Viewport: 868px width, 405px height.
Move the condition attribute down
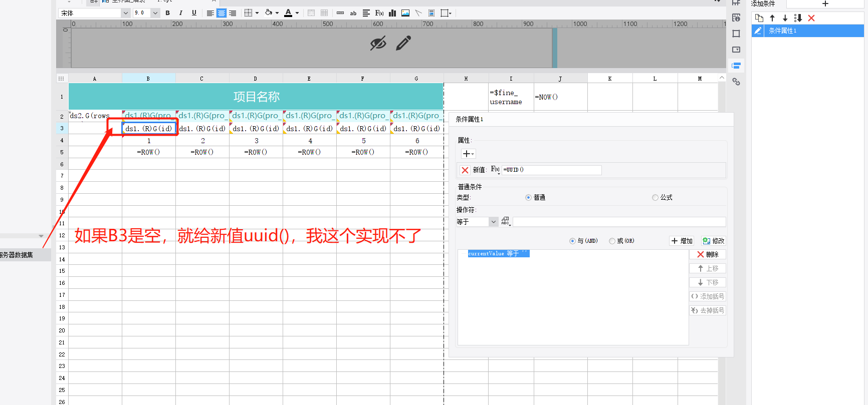[785, 18]
